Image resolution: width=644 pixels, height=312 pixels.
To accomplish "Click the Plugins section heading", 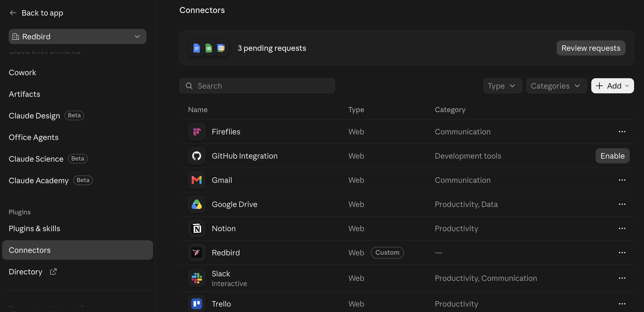I will (x=19, y=212).
